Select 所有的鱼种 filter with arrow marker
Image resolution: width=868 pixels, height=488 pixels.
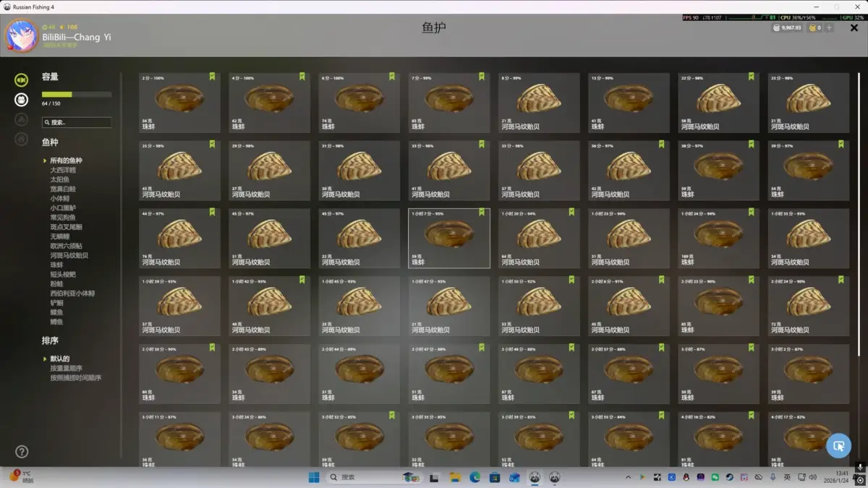coord(65,160)
